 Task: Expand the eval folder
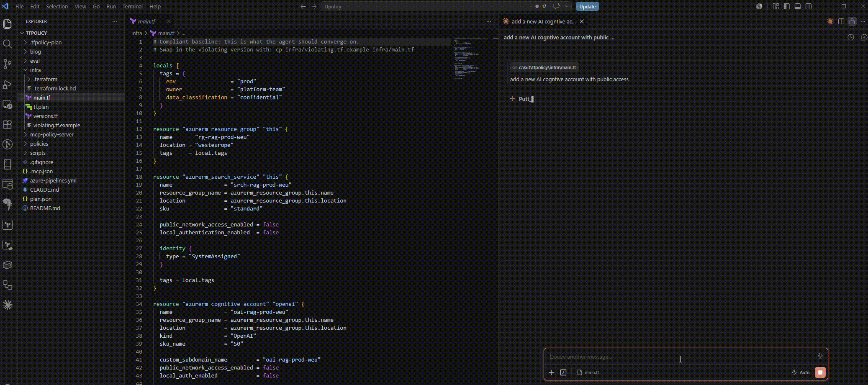pyautogui.click(x=26, y=61)
